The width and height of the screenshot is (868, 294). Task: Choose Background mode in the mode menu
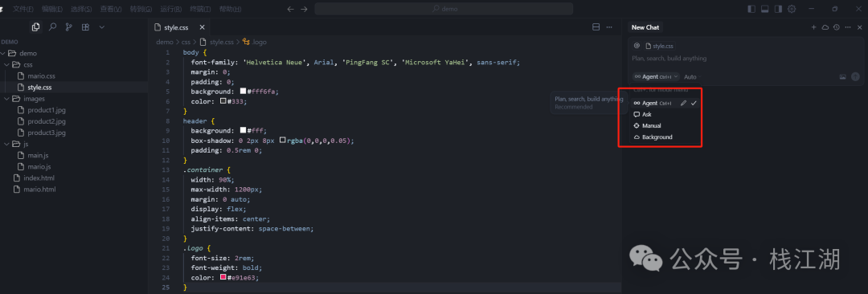pos(665,137)
